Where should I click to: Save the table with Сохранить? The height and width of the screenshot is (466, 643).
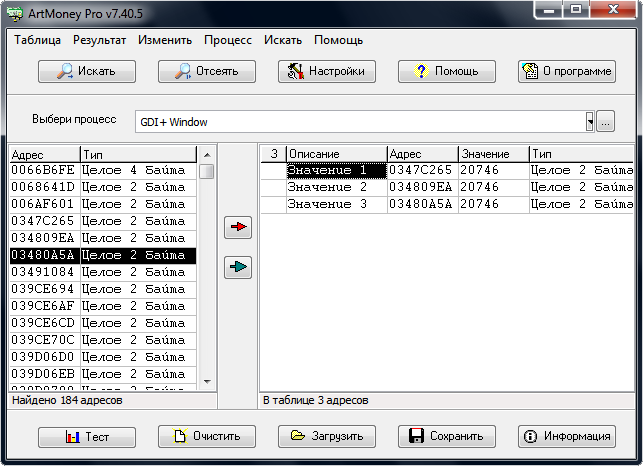447,436
